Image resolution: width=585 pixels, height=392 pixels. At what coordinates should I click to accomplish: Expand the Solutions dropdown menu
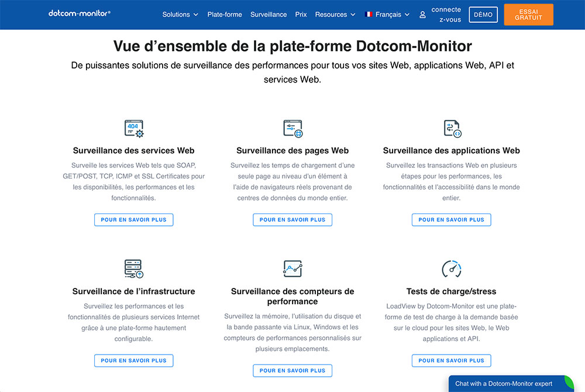click(180, 15)
